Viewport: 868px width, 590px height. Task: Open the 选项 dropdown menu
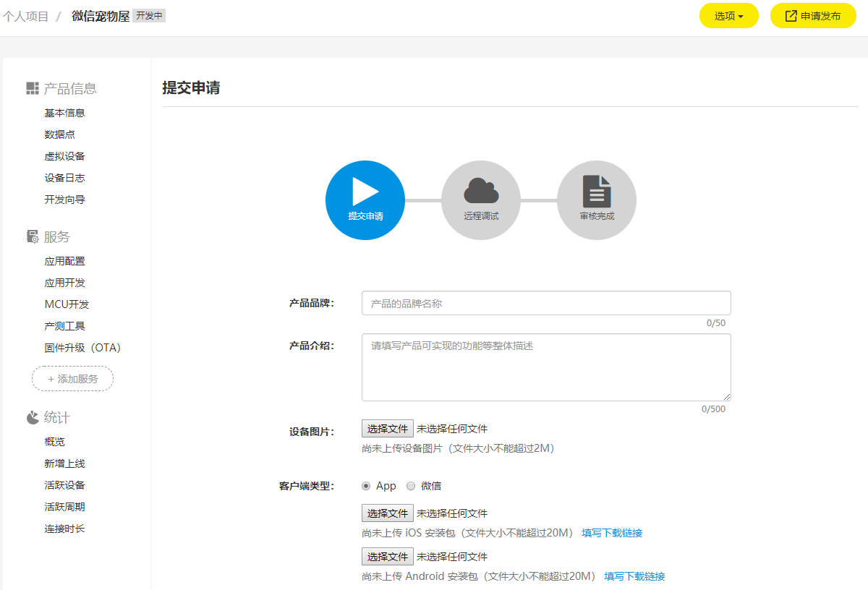coord(728,15)
